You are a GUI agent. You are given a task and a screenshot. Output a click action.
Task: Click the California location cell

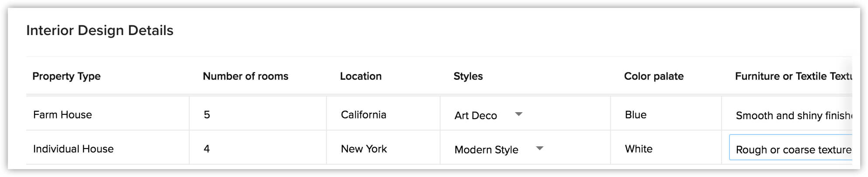tap(383, 114)
